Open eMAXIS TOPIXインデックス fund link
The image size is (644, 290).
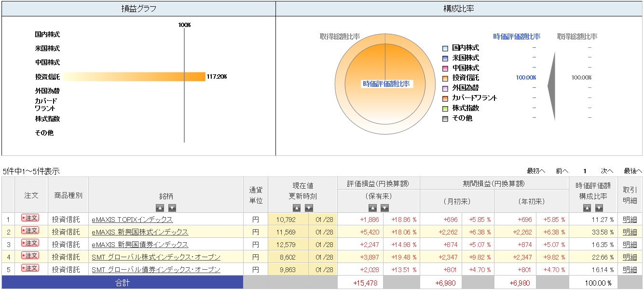[x=132, y=220]
